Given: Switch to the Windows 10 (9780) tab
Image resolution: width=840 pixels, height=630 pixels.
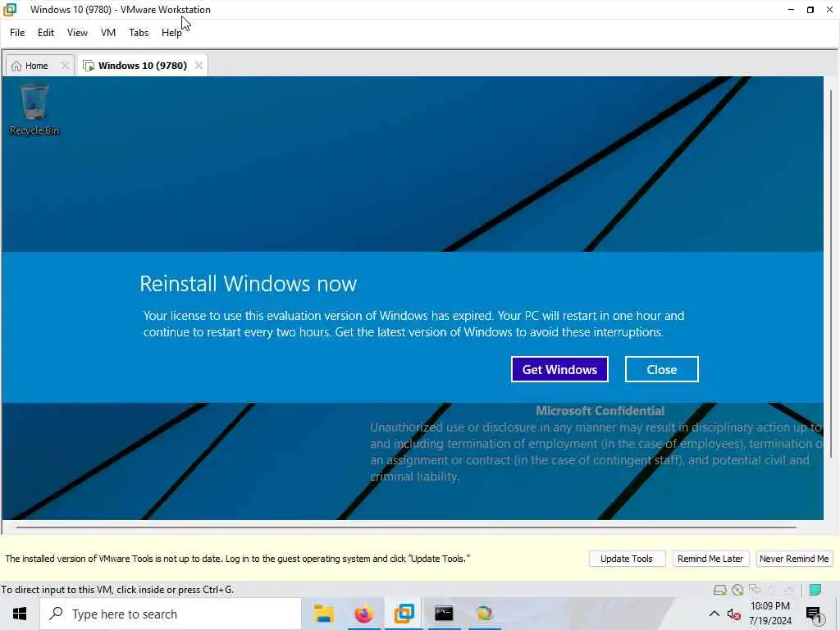Looking at the screenshot, I should coord(143,66).
